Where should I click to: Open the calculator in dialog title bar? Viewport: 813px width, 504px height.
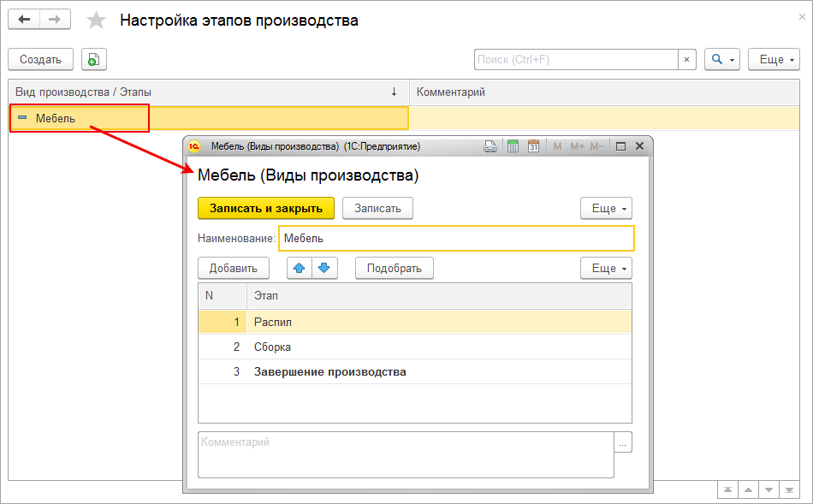(513, 146)
